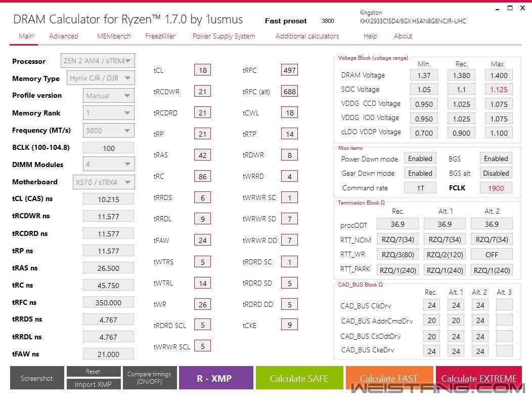The image size is (532, 400).
Task: Click RTT_PARK Alt. 1 value RZQ/1(240)
Action: pos(445,270)
